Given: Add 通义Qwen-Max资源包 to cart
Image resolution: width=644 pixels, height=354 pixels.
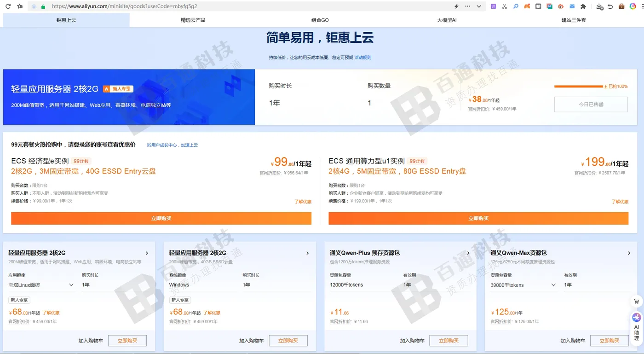Looking at the screenshot, I should 573,341.
